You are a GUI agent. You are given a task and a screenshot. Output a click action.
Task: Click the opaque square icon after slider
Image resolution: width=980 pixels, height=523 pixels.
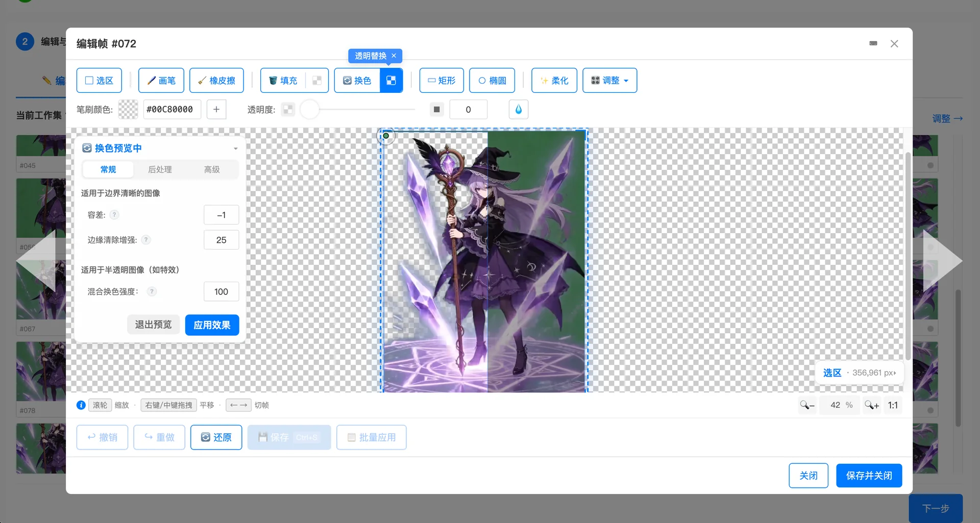pyautogui.click(x=437, y=109)
